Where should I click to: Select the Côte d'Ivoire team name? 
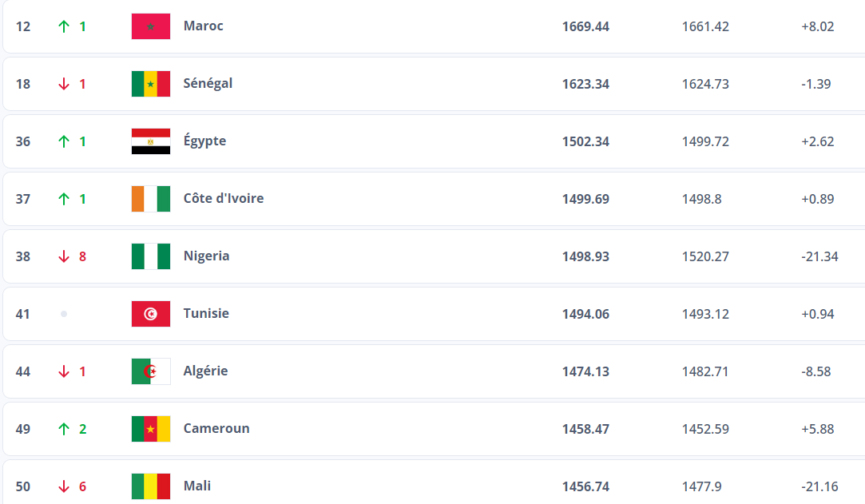[223, 199]
